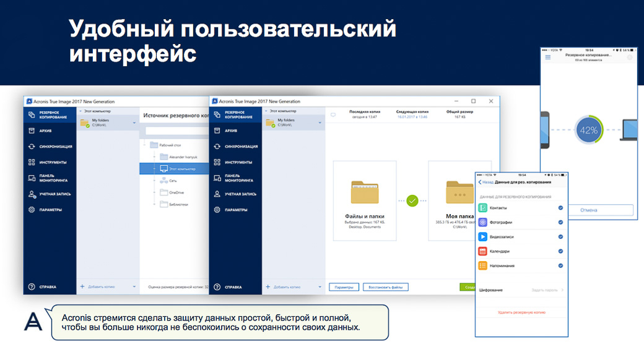Select My folders backup in the right window list
This screenshot has width=644, height=362.
(x=294, y=123)
